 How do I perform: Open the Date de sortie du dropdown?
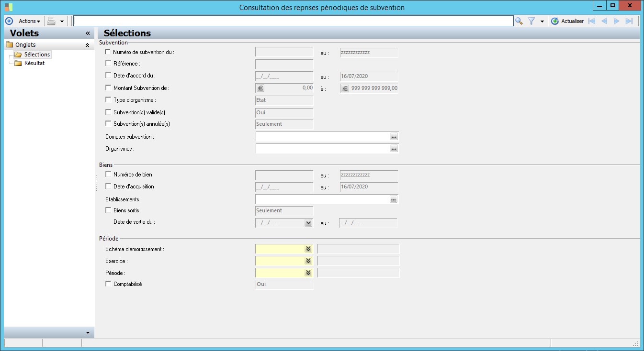click(x=308, y=223)
